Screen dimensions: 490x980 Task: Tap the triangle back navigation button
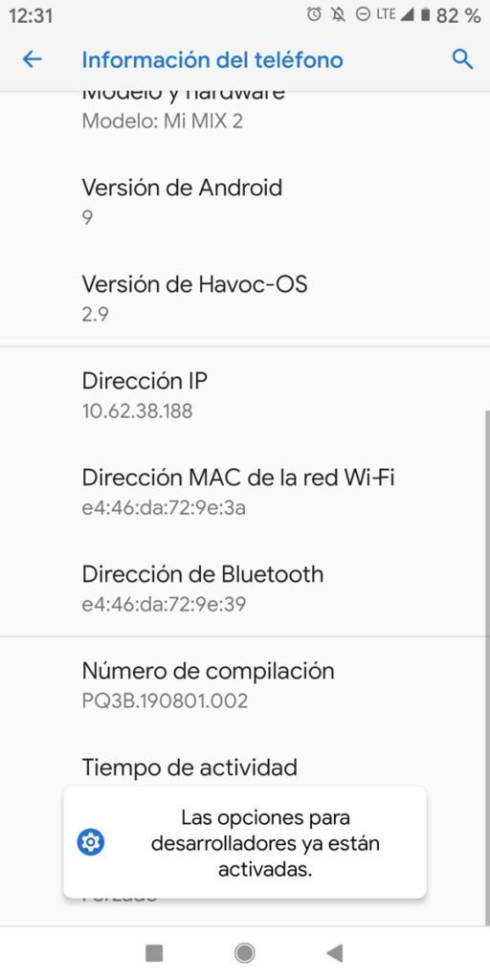[334, 952]
